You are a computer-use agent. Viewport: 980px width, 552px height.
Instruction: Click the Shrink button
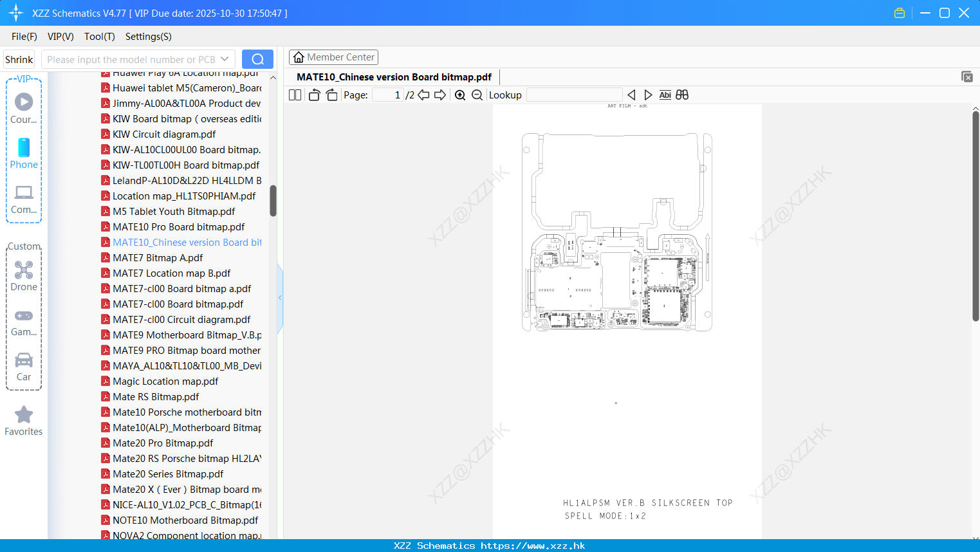click(19, 59)
